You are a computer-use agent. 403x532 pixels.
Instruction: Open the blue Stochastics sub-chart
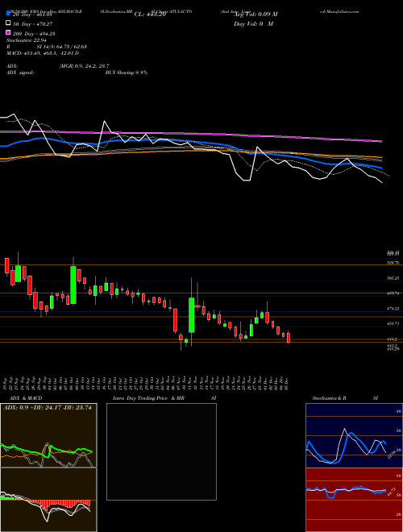point(354,435)
